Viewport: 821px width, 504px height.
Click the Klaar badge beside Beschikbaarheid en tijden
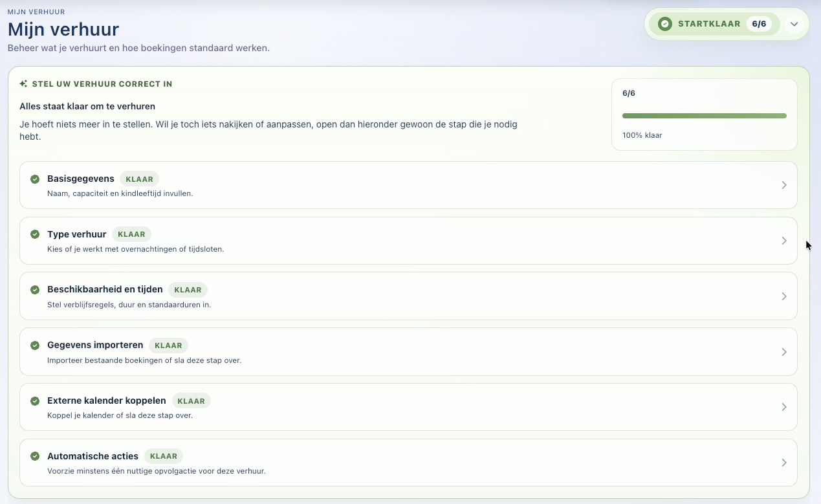(x=188, y=290)
